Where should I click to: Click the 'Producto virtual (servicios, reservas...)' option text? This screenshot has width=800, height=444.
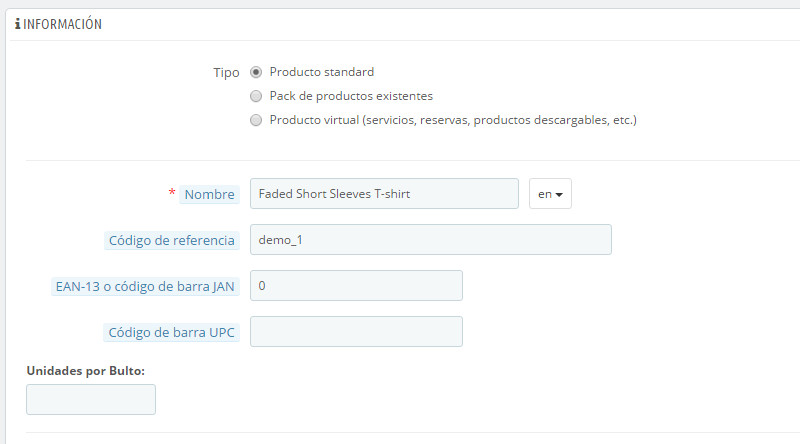453,120
